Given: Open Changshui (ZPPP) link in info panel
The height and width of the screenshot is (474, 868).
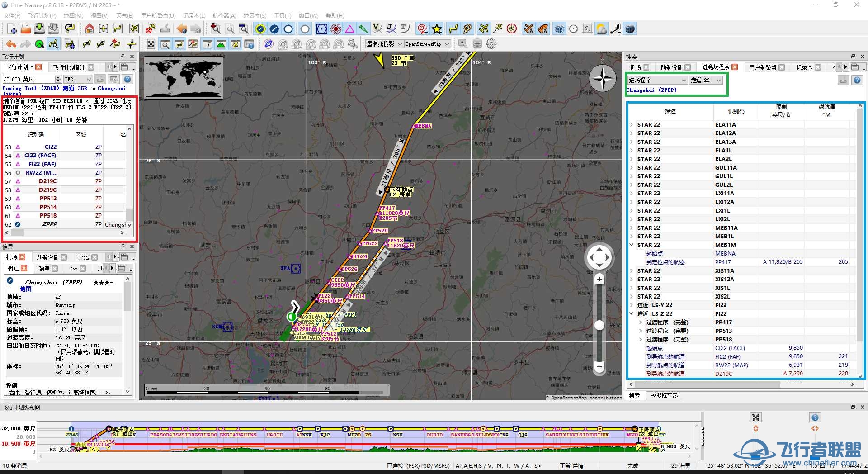Looking at the screenshot, I should 54,282.
